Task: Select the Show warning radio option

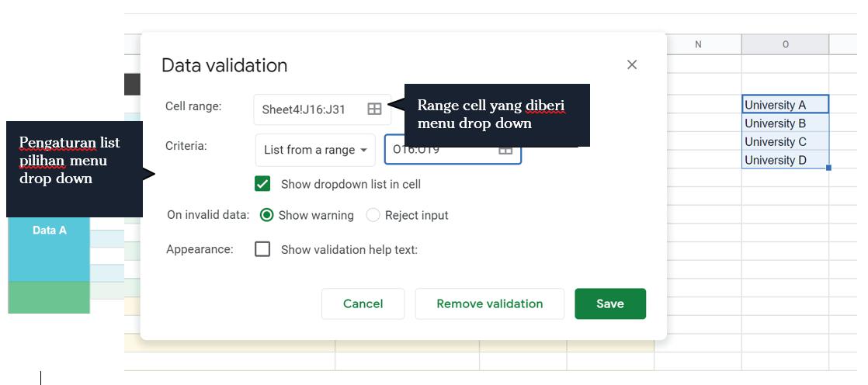Action: 266,215
